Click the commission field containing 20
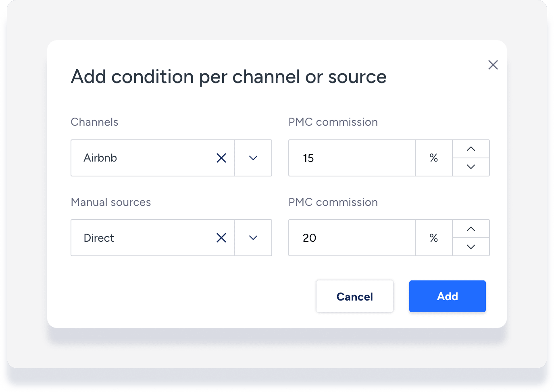Screen dimensions: 554x392 352,238
